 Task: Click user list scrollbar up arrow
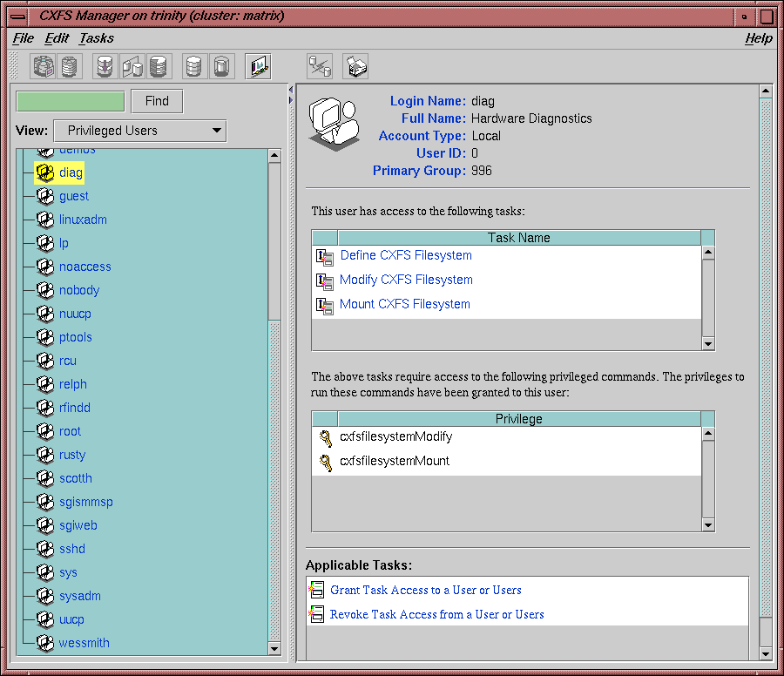click(274, 156)
